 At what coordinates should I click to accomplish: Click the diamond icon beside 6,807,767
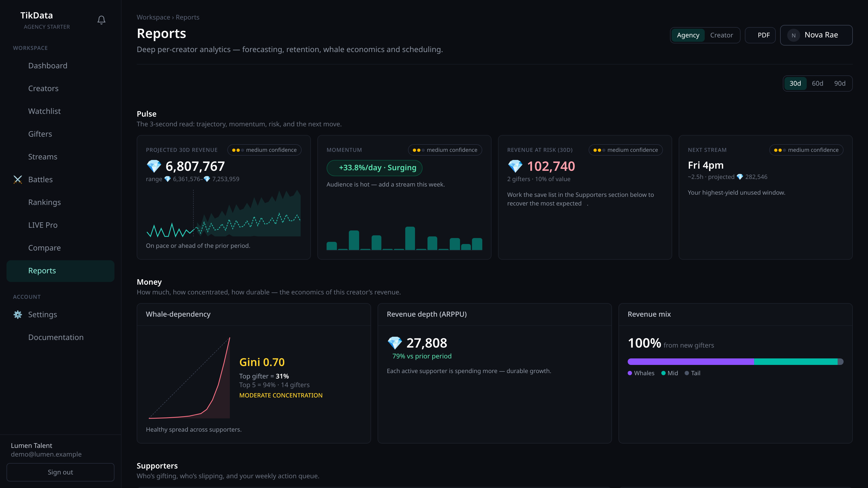click(x=154, y=166)
